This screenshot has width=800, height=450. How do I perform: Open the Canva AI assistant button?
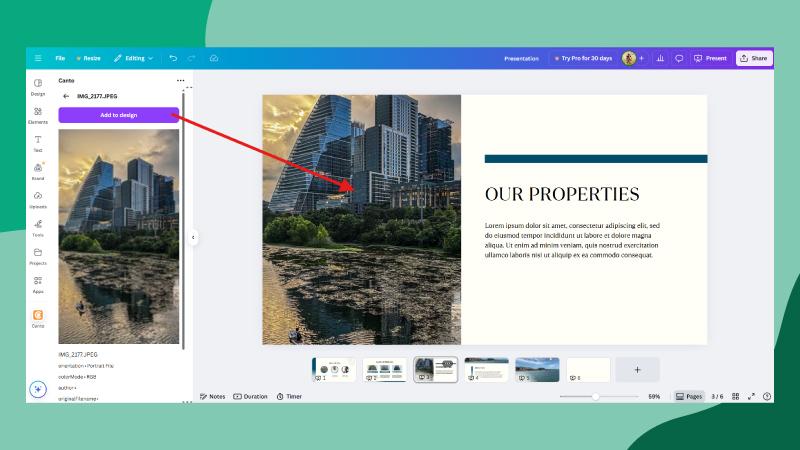pyautogui.click(x=38, y=389)
